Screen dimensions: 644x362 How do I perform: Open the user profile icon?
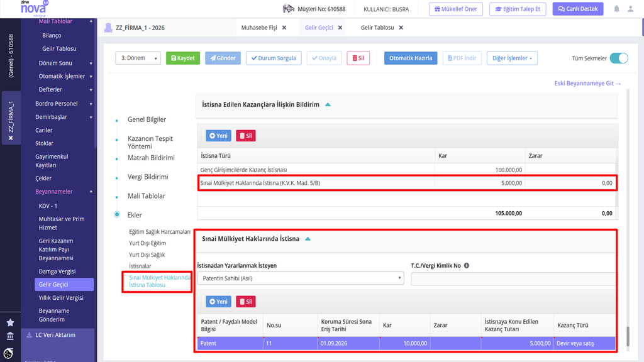630,9
